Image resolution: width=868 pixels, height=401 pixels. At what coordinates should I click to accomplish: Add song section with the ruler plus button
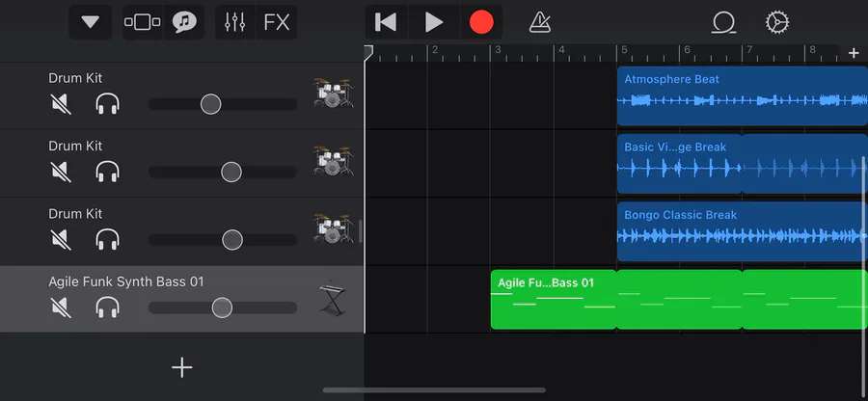click(x=854, y=53)
